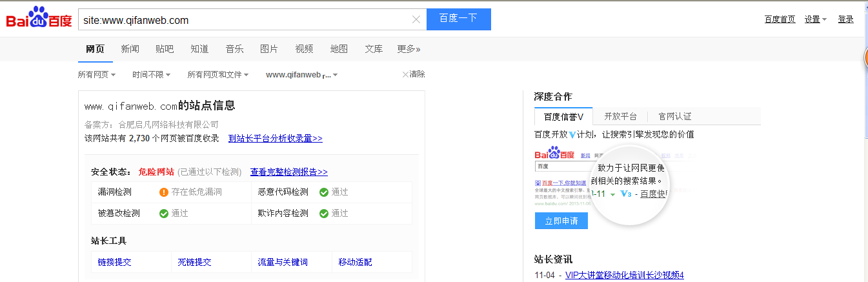Click the blue V icon in 百度开放V计划
This screenshot has height=282, width=868.
click(x=572, y=135)
